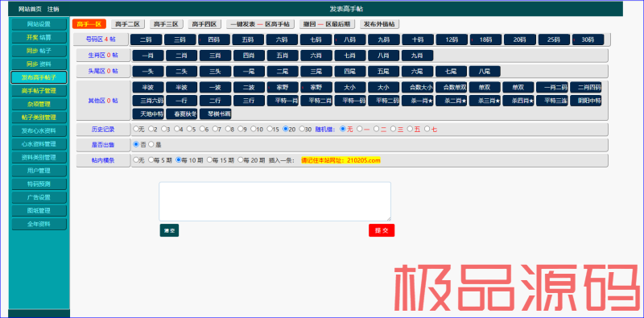Select the 三肖六码 post type
Screen dimensions: 644x318
pyautogui.click(x=148, y=101)
